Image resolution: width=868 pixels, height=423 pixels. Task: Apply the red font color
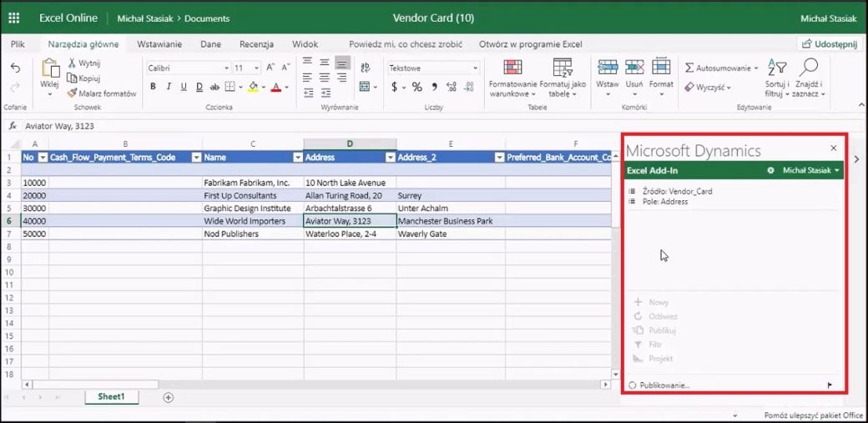275,87
